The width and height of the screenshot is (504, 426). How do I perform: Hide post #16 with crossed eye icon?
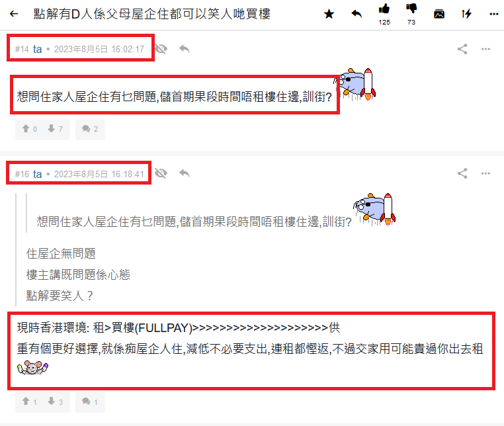161,173
